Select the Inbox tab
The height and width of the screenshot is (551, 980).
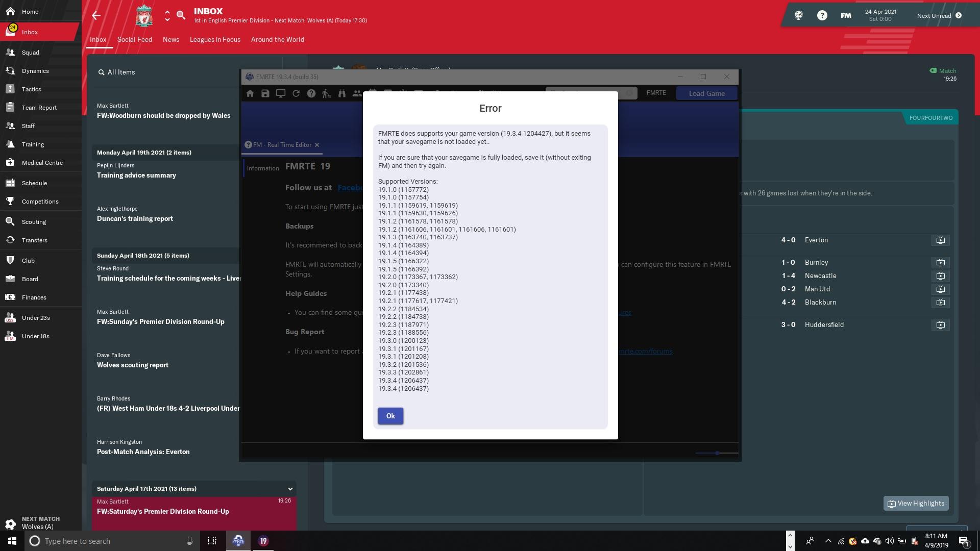pos(98,39)
